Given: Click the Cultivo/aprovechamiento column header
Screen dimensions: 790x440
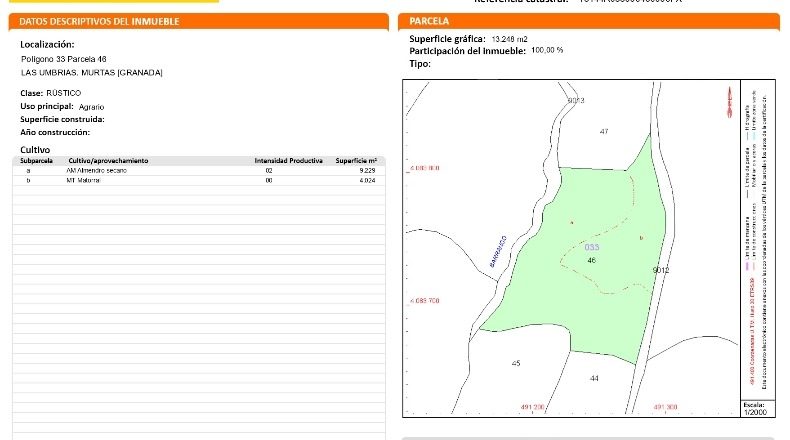Looking at the screenshot, I should (108, 161).
